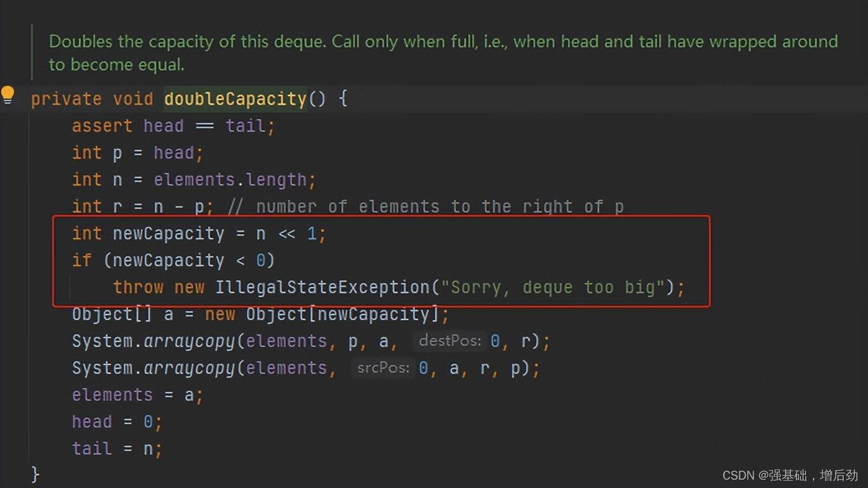Click 'elements.length' in int n line
This screenshot has width=868, height=488.
(x=230, y=180)
